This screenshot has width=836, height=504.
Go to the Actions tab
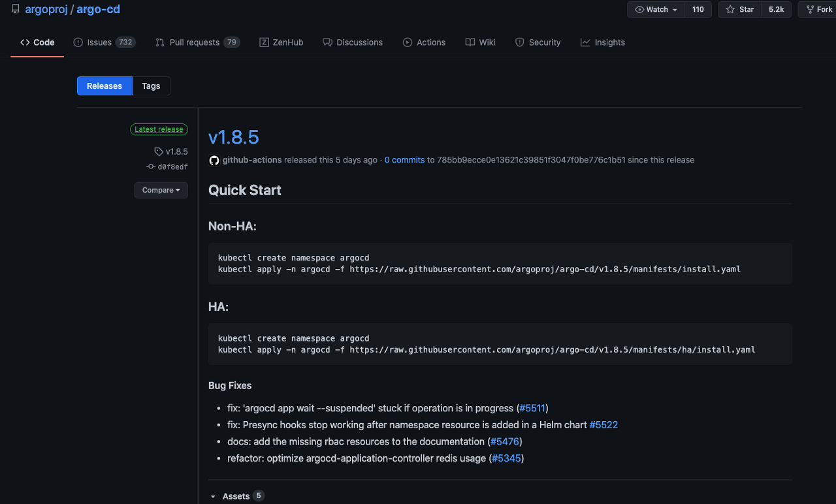424,42
